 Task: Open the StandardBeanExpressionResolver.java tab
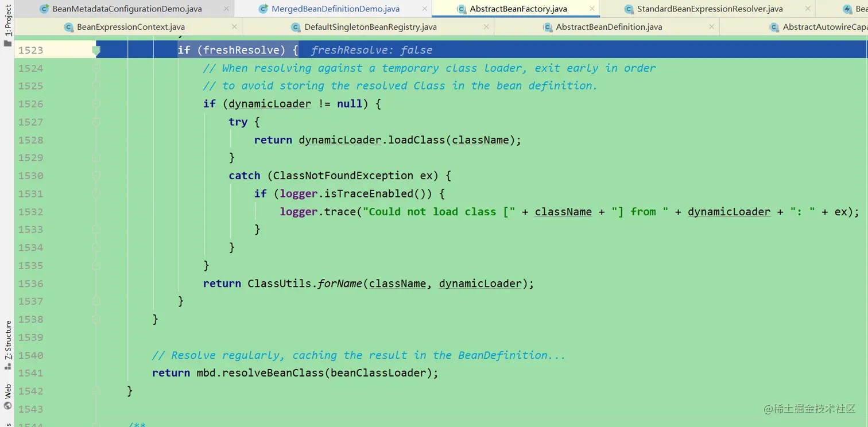(710, 9)
